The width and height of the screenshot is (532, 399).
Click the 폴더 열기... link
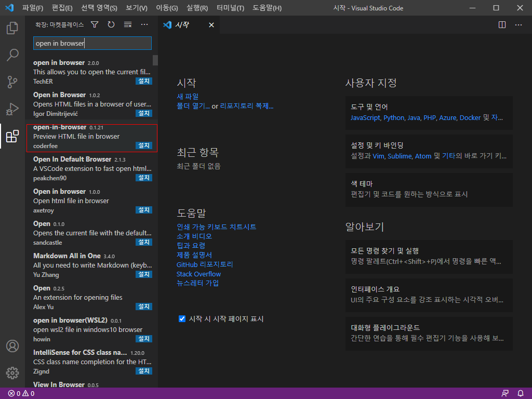[193, 106]
